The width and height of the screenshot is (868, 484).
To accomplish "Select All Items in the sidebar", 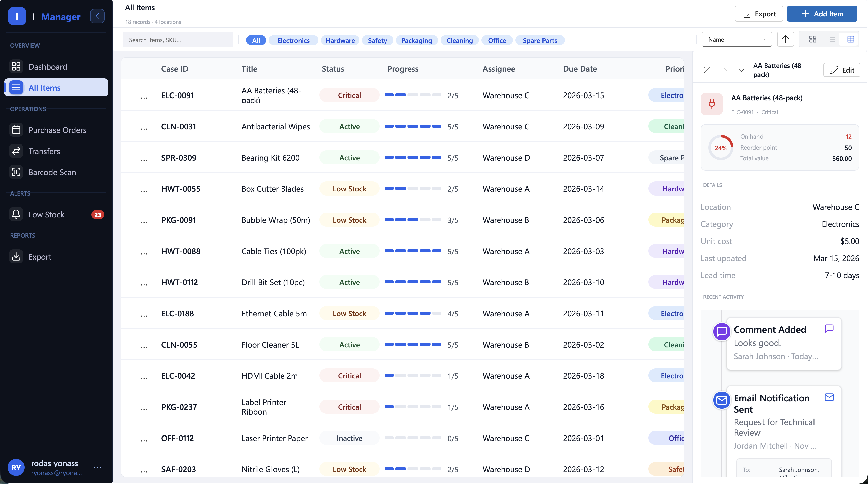I will click(56, 88).
